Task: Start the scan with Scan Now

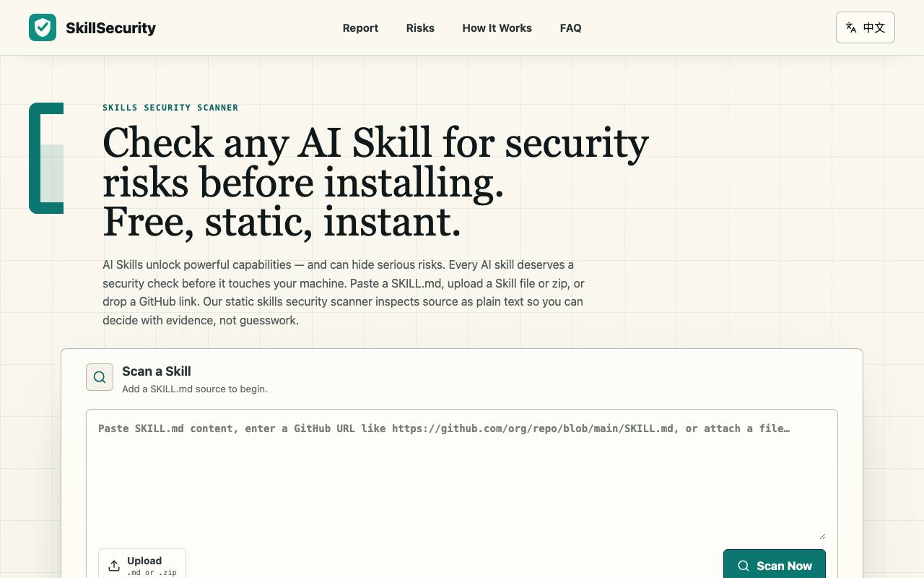Action: [774, 565]
